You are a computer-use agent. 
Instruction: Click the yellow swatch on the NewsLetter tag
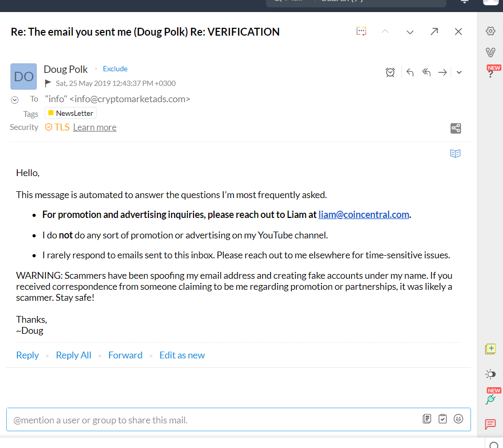51,113
